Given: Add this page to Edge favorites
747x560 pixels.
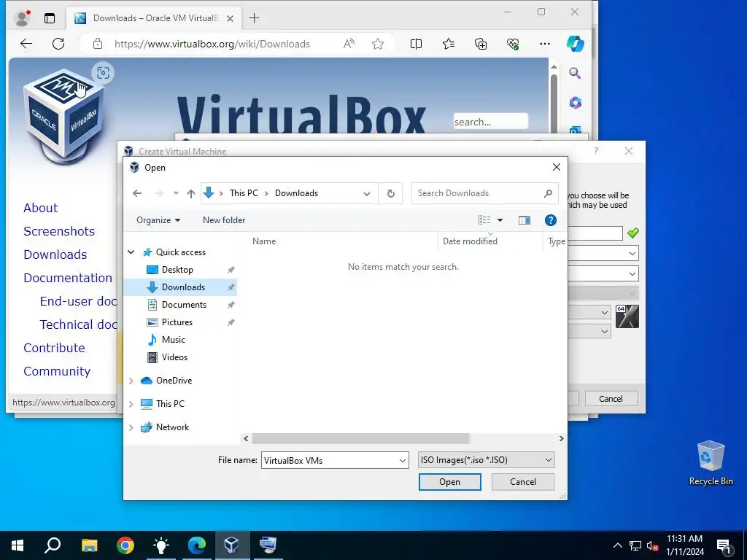Looking at the screenshot, I should pos(378,44).
